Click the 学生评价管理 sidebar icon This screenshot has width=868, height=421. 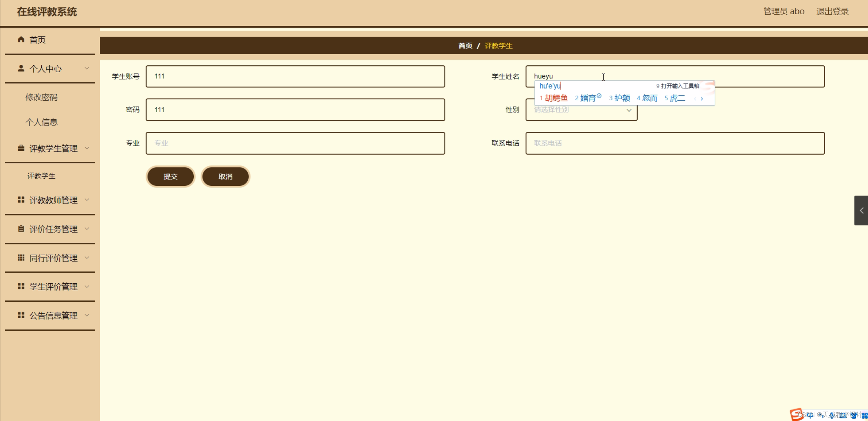21,286
